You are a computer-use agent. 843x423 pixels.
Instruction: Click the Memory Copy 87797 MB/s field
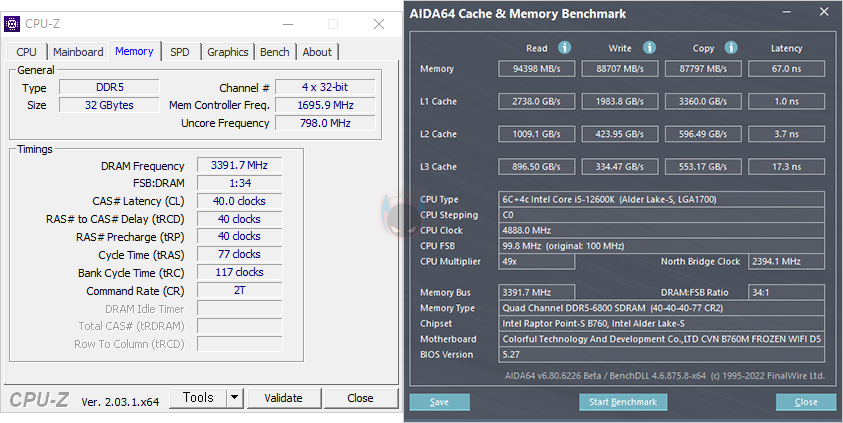pos(703,69)
